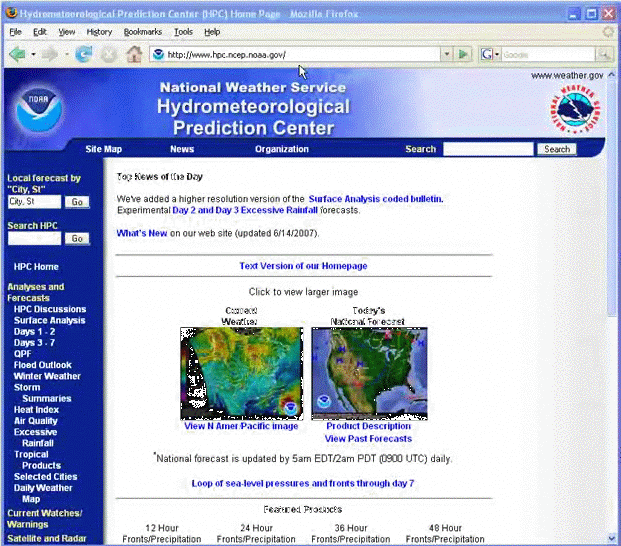621x546 pixels.
Task: Open the View Past Forecasts link
Action: (368, 439)
